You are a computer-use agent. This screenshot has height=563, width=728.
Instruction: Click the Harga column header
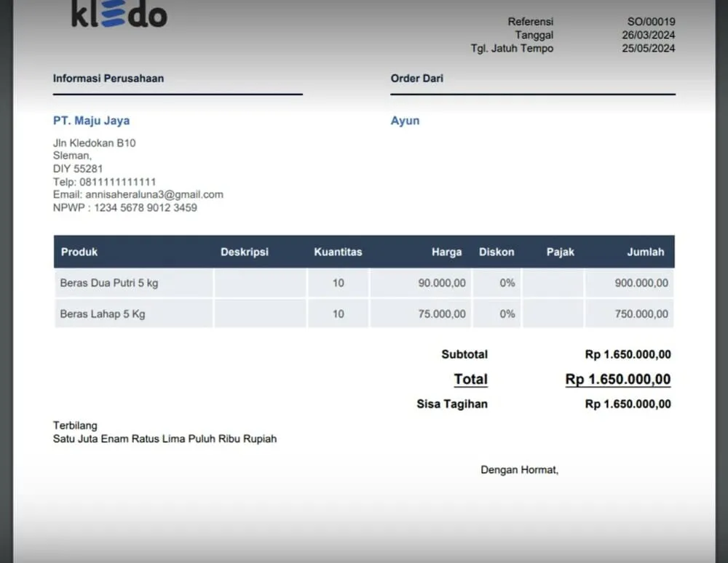[446, 252]
